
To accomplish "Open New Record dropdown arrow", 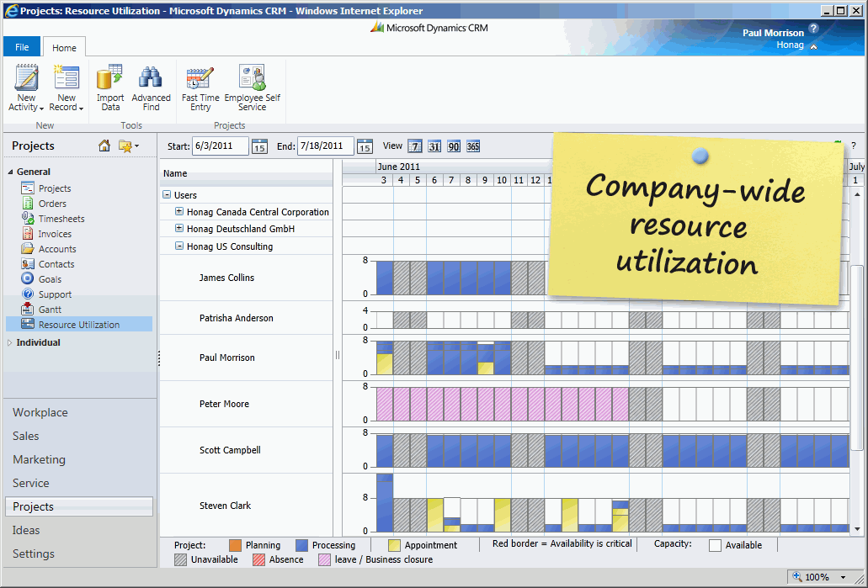I will coord(81,109).
